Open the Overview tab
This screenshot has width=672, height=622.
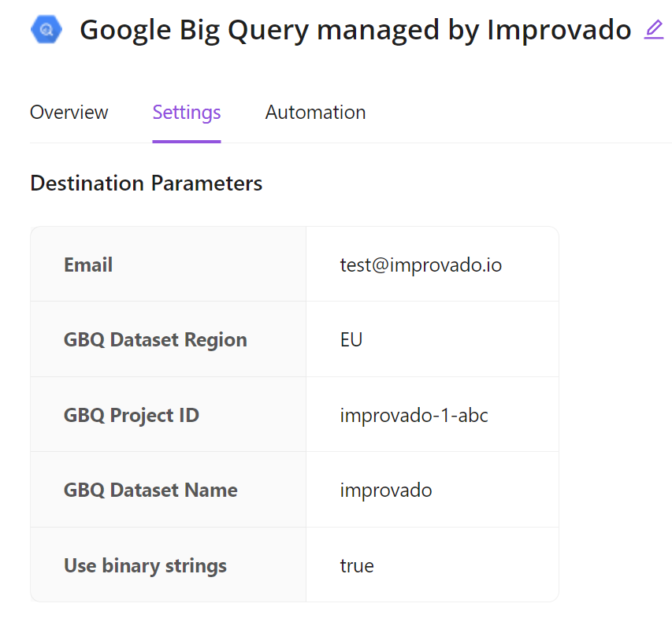pos(69,113)
